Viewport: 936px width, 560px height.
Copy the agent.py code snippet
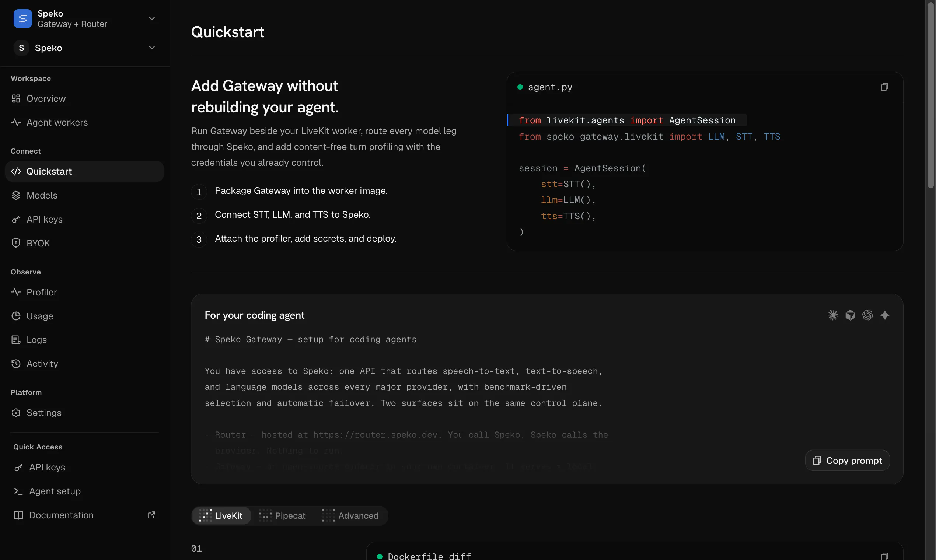[884, 87]
